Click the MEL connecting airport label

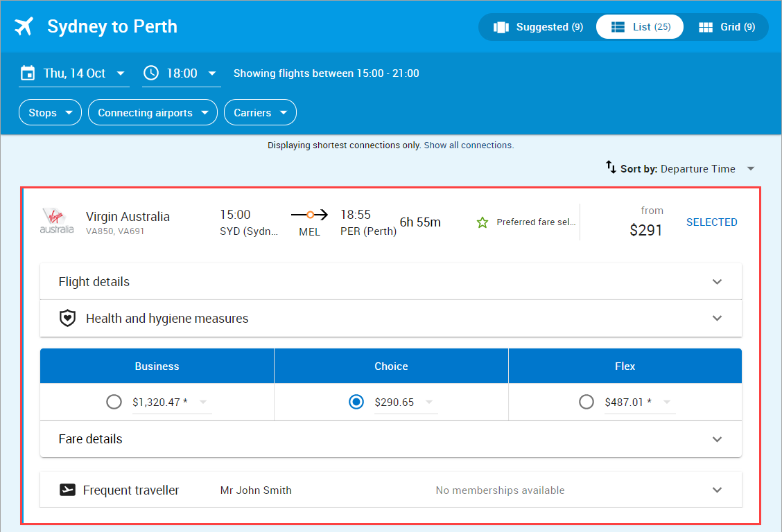pos(309,231)
